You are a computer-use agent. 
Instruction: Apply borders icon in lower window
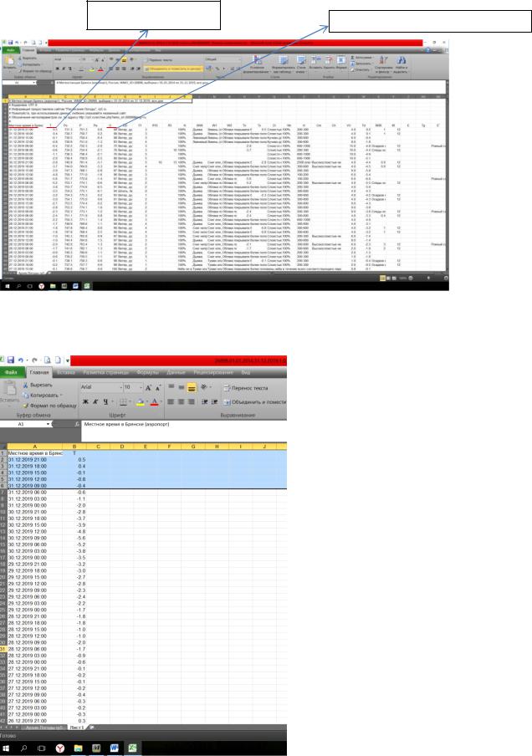[123, 401]
